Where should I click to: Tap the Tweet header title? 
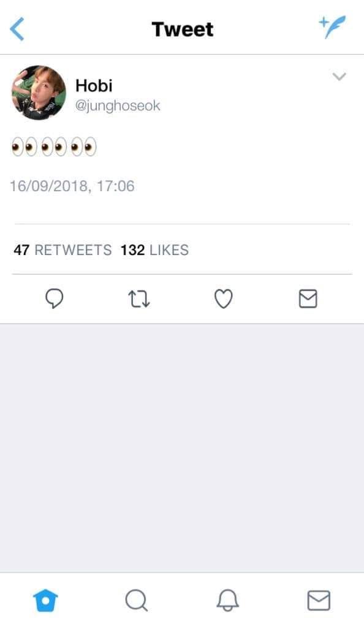183,29
